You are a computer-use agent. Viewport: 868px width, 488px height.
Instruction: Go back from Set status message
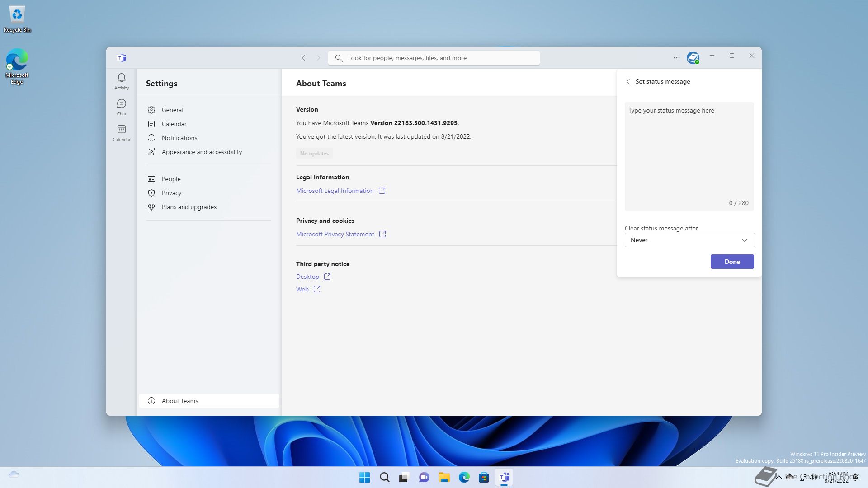click(628, 82)
